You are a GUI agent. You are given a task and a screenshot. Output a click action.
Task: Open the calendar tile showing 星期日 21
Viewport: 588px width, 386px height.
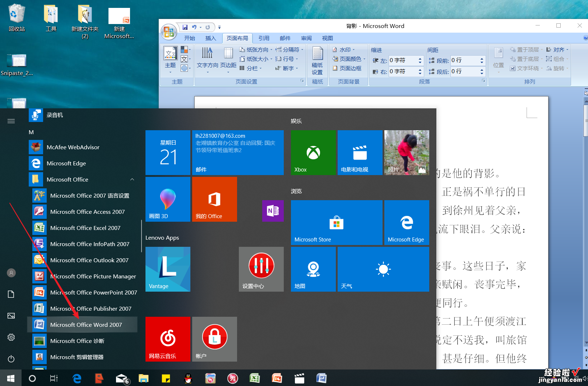coord(168,152)
